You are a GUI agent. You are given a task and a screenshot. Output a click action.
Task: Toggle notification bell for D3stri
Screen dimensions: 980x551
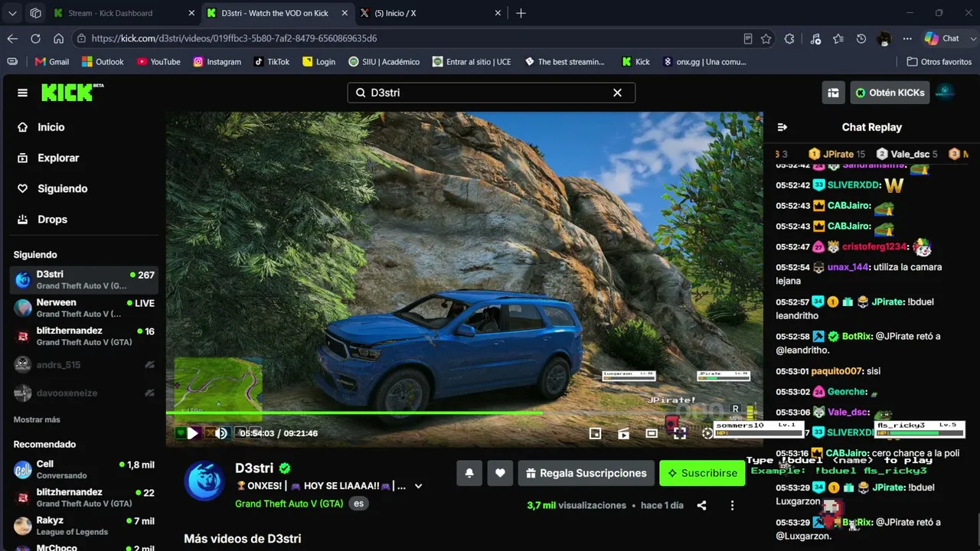(469, 473)
